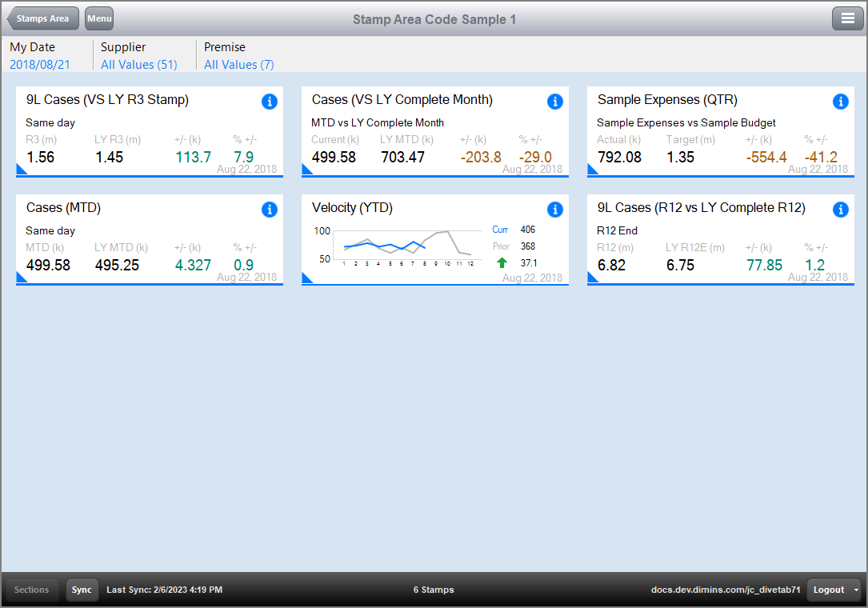This screenshot has height=608, width=868.
Task: Show info for Velocity (YTD) stamp
Action: [x=554, y=210]
